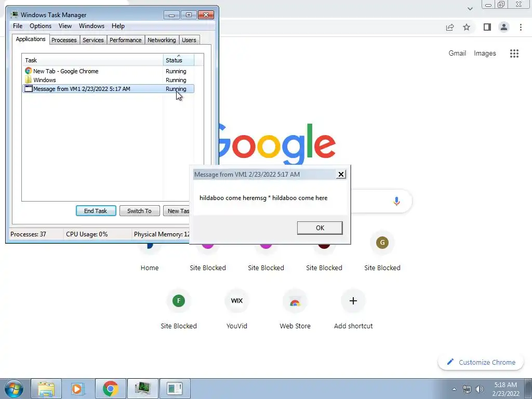Open the Chrome side panel icon
Viewport: 532px width, 399px height.
coord(487,27)
